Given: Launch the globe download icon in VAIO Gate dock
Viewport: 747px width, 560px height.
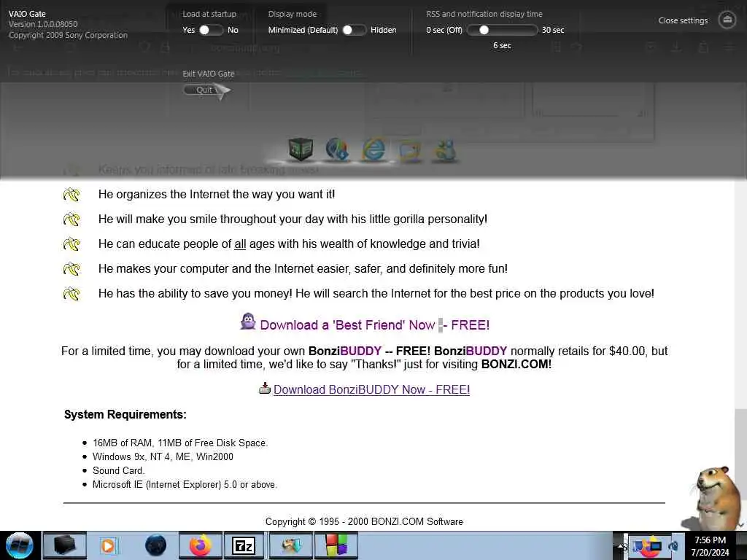Looking at the screenshot, I should [337, 149].
